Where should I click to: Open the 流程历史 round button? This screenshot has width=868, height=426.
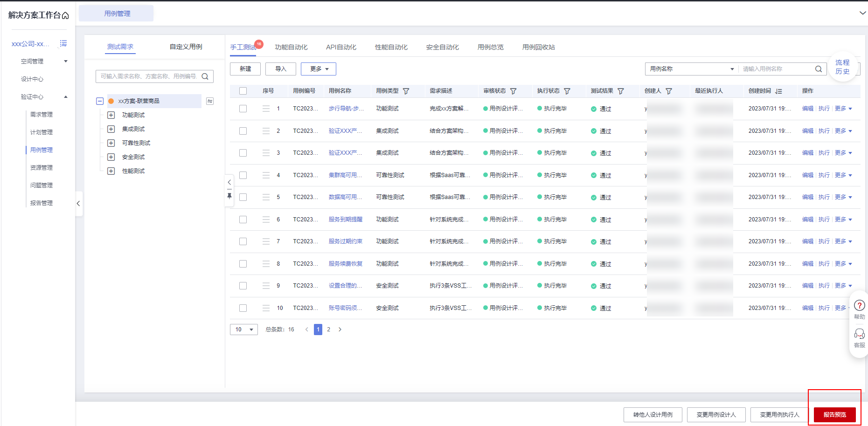[842, 67]
